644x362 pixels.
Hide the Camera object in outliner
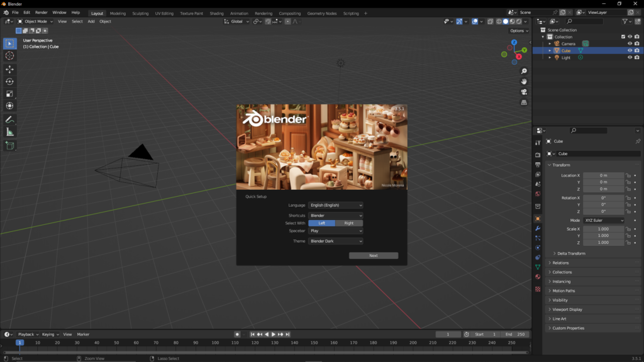[630, 43]
